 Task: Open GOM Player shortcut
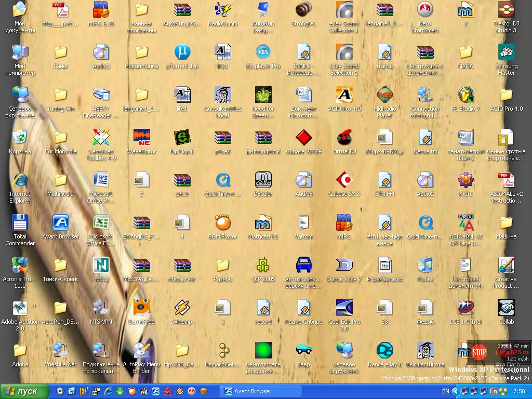coord(222,223)
